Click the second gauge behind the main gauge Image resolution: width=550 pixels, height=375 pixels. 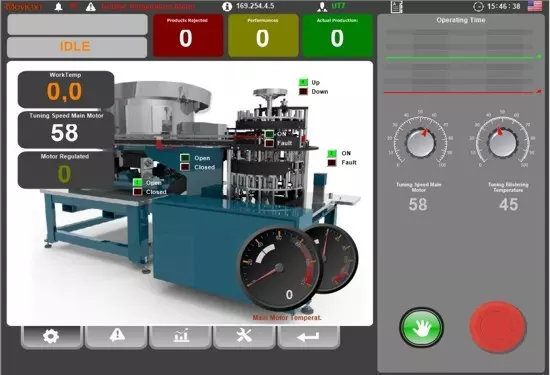coord(337,258)
